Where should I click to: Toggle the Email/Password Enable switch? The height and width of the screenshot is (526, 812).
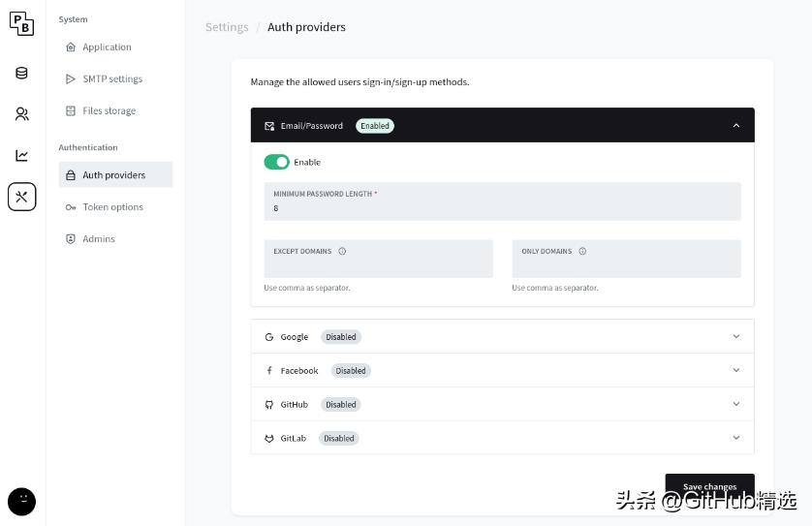tap(276, 162)
